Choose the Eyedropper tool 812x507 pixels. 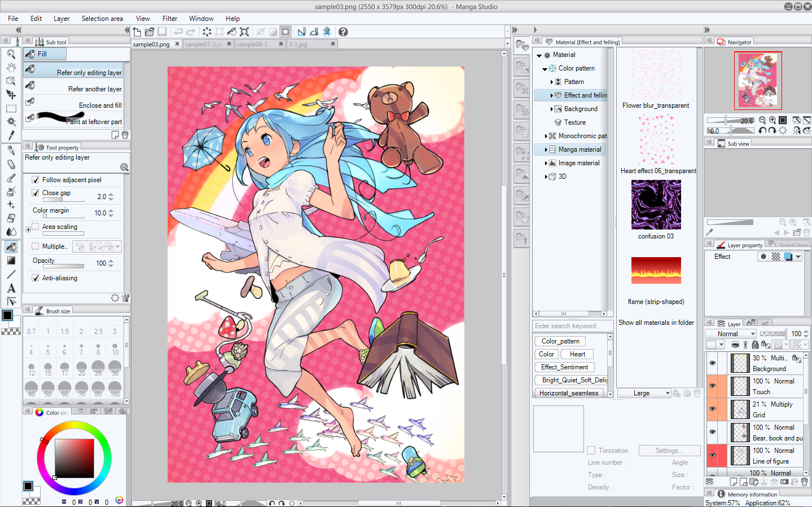11,135
